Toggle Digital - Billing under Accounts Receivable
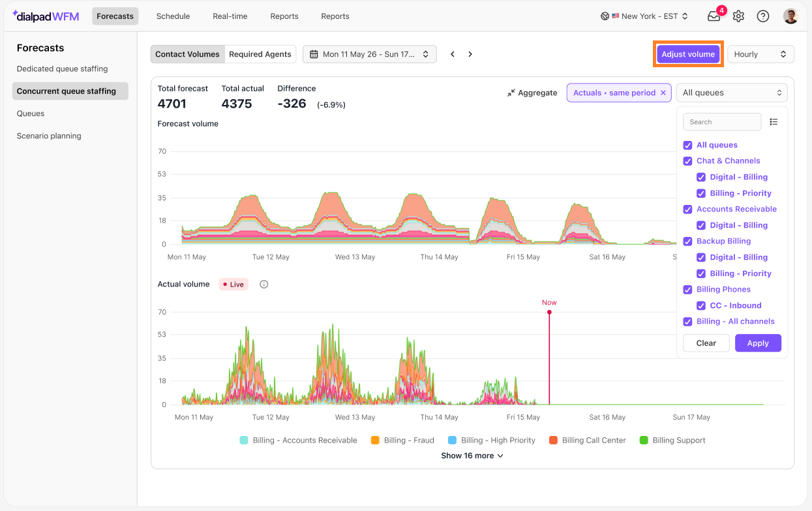Viewport: 812px width, 511px height. coord(701,225)
